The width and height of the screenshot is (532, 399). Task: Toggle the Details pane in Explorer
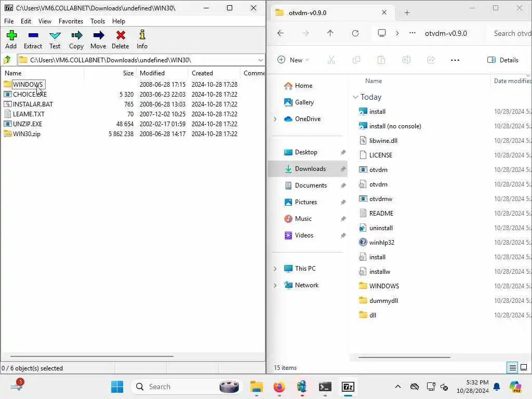tap(503, 60)
